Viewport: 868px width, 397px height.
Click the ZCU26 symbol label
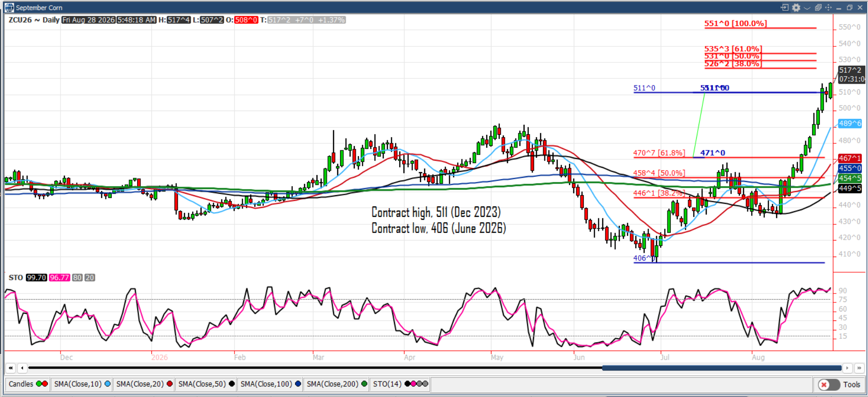click(20, 20)
